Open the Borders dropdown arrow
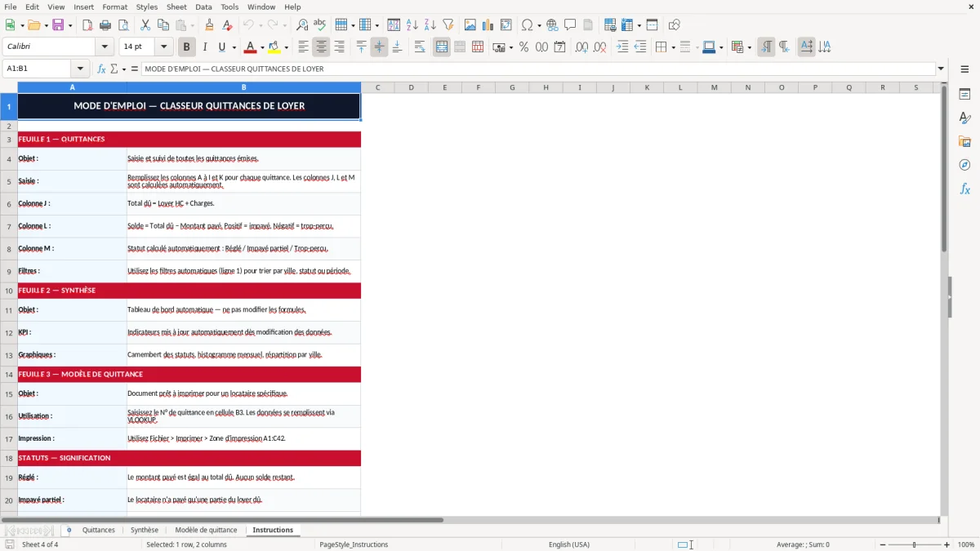Screen dimensions: 980x551 pyautogui.click(x=672, y=47)
